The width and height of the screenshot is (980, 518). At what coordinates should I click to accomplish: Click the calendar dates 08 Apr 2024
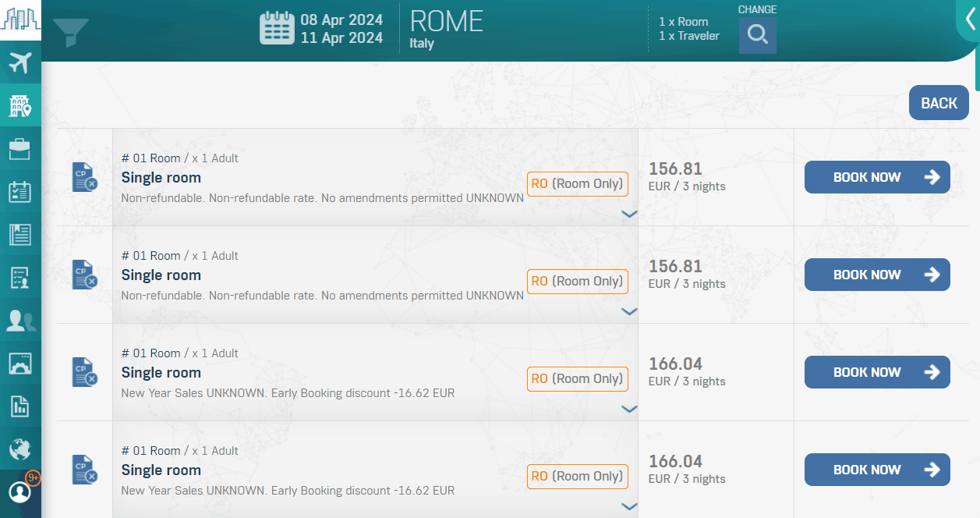[341, 20]
